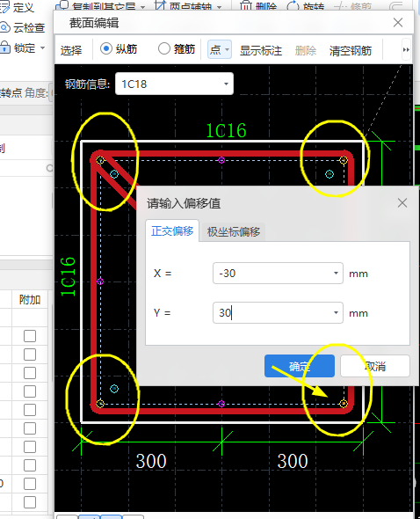Screen dimensions: 420x519
Task: Click 清空钢筋 to clear rebar
Action: (x=351, y=51)
